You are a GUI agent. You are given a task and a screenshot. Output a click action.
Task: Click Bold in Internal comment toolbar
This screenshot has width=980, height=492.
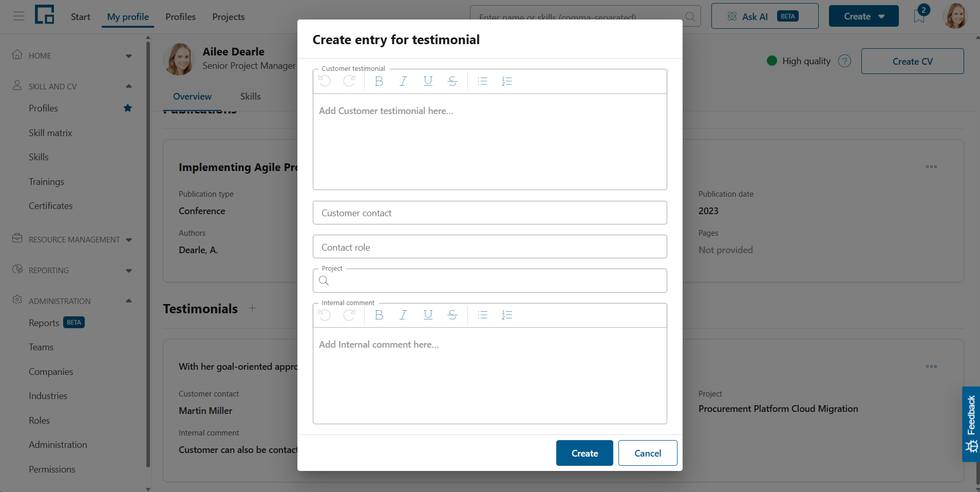379,315
